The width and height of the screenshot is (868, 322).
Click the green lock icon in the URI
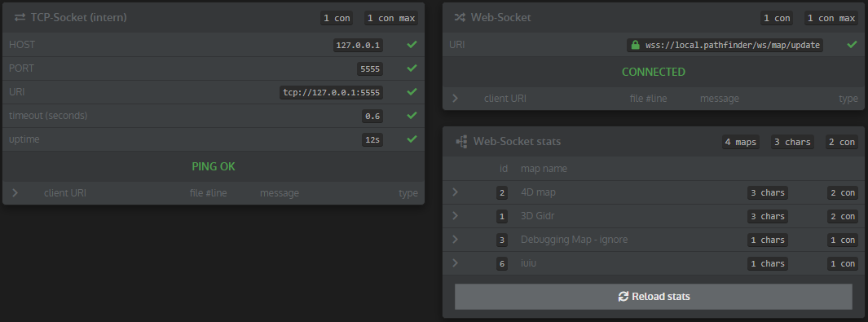click(x=635, y=45)
